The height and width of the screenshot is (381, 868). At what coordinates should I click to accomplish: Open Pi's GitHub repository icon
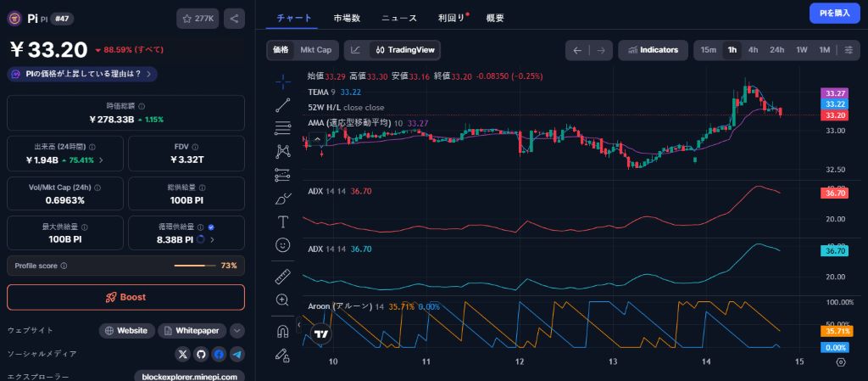pos(201,355)
